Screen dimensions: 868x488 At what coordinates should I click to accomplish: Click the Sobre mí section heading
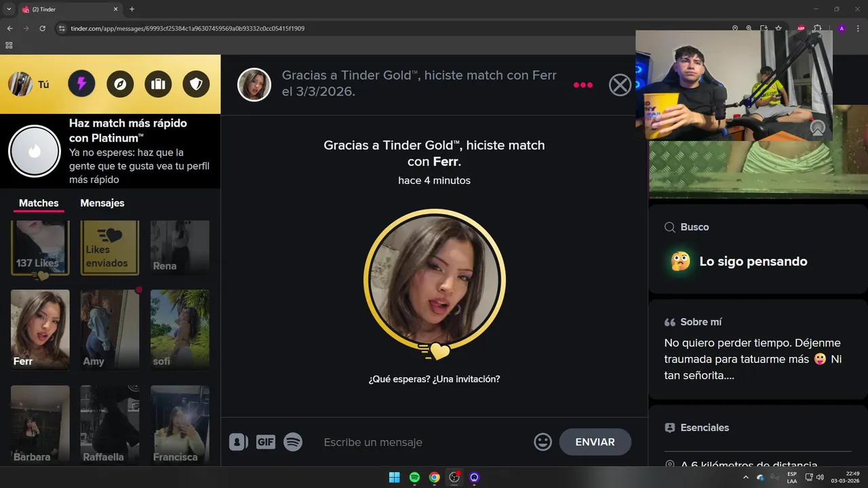[x=701, y=322]
